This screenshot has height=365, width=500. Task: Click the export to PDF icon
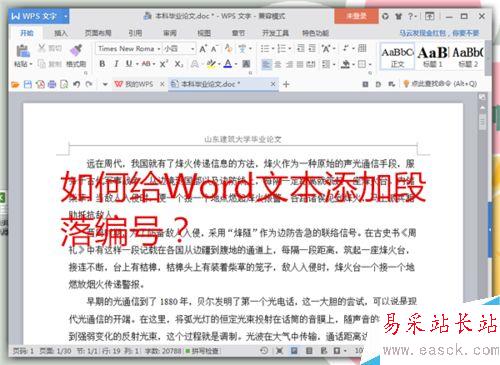(40, 84)
